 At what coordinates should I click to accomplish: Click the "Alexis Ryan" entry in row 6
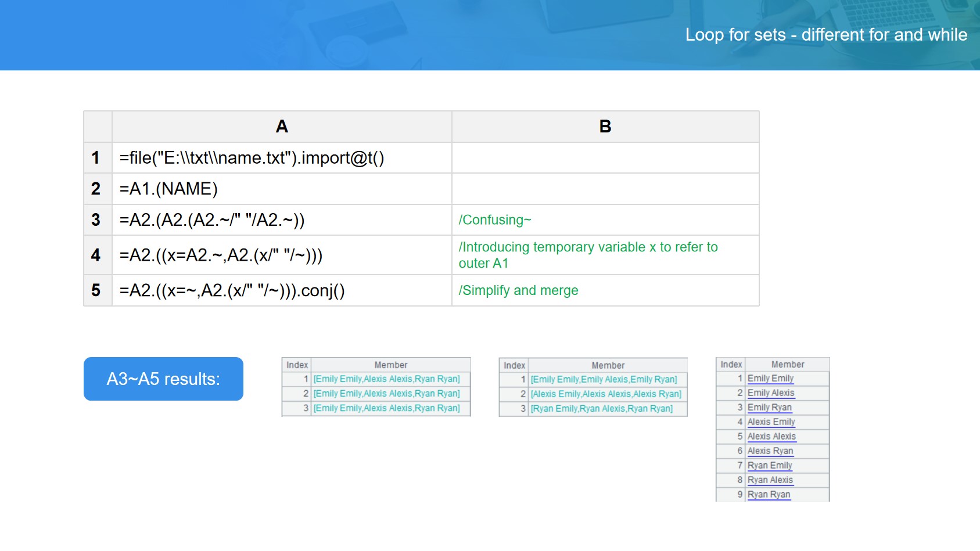pos(770,451)
